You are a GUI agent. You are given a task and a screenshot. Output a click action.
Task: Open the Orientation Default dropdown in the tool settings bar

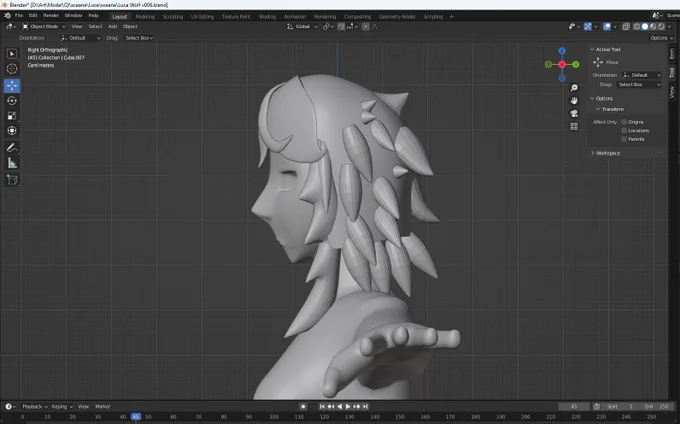tap(81, 38)
